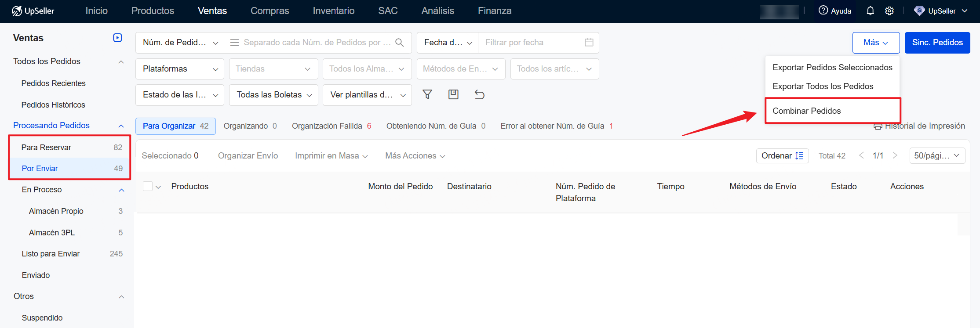The height and width of the screenshot is (328, 980).
Task: Open the Inventario menu
Action: (x=333, y=11)
